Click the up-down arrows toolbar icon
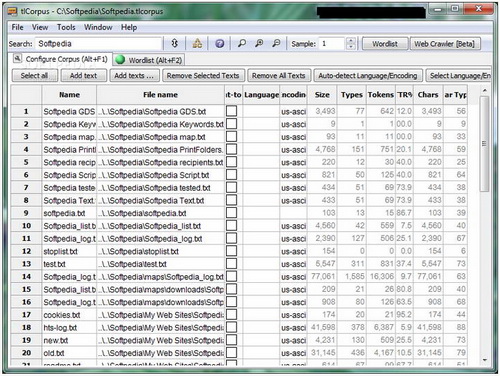This screenshot has height=376, width=500. click(x=174, y=43)
